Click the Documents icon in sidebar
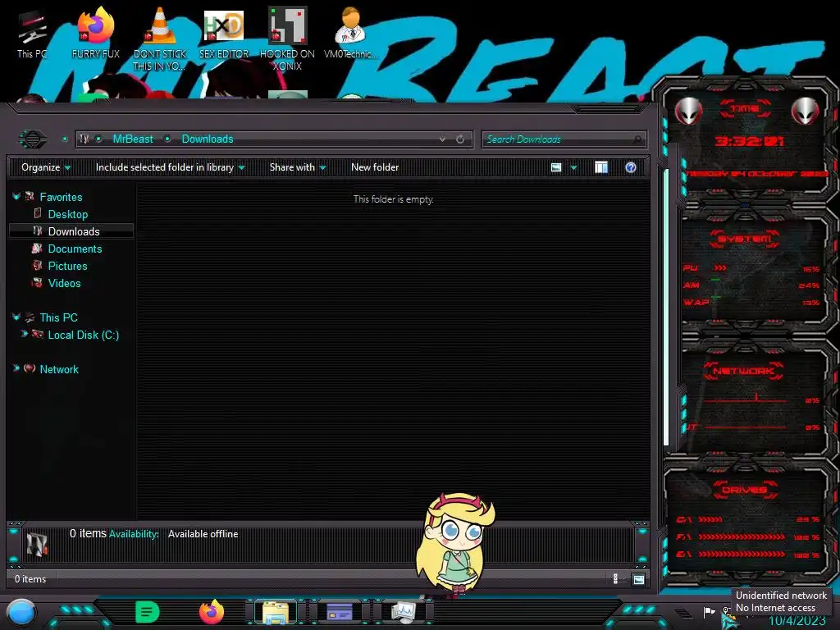The image size is (840, 630). (37, 248)
